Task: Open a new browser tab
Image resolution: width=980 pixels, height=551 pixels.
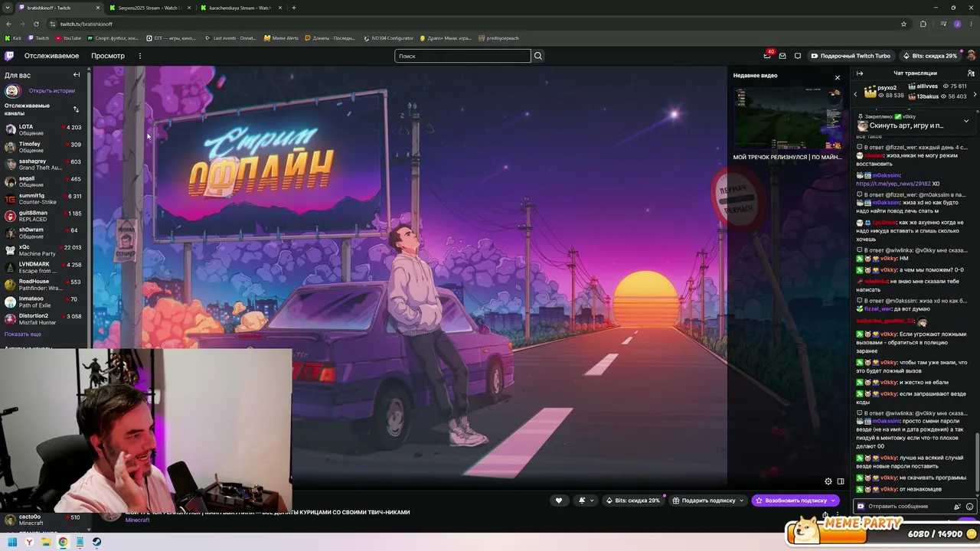Action: point(294,8)
